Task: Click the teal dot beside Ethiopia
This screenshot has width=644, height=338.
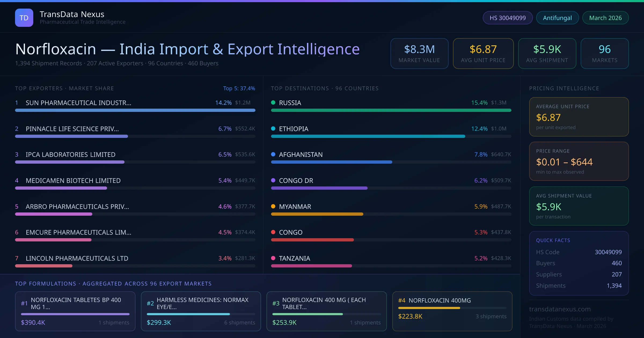Action: tap(273, 128)
